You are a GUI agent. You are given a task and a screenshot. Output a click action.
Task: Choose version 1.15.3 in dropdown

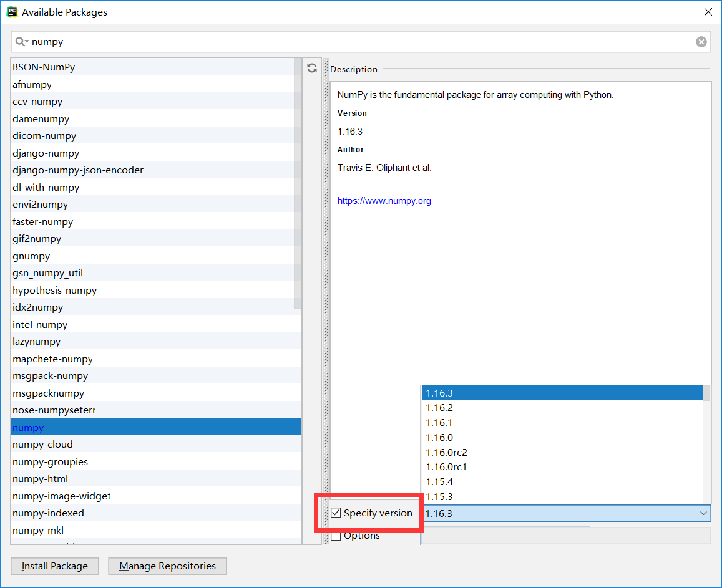pyautogui.click(x=562, y=496)
